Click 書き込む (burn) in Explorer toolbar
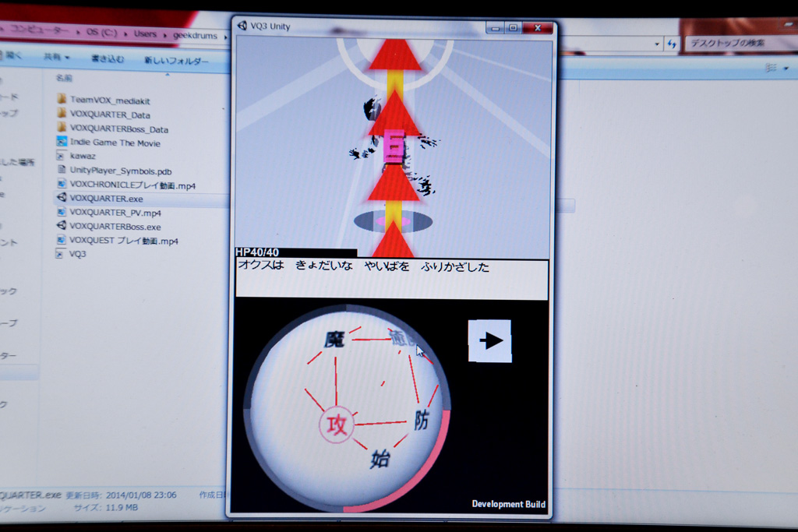798x532 pixels. [108, 58]
